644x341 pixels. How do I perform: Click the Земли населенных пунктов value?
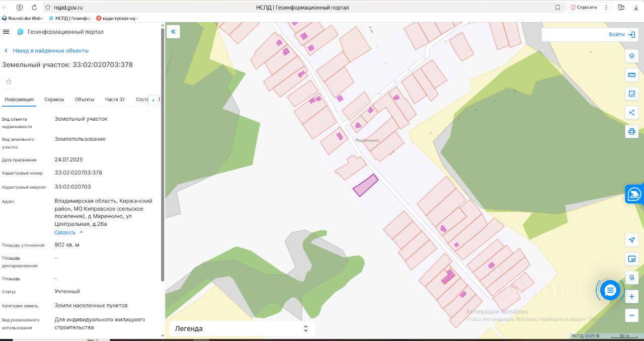(x=91, y=305)
